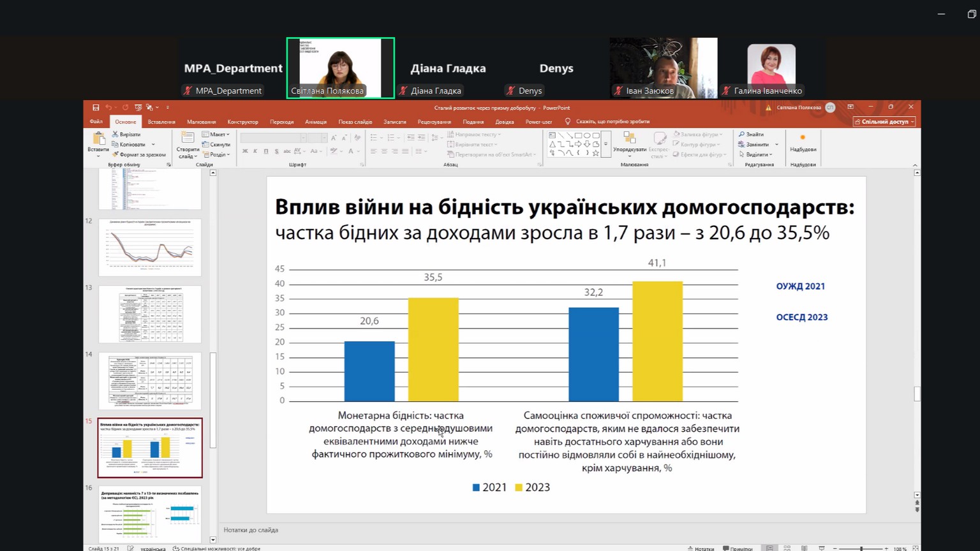Click the Cut (Вирізати) scissors icon
Screen dimensions: 980x551
point(115,135)
